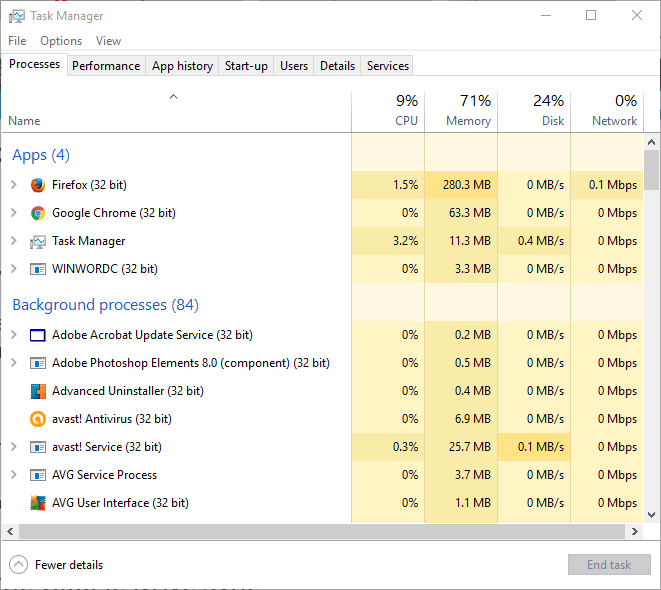Go to the Services tab
661x590 pixels.
click(x=387, y=66)
